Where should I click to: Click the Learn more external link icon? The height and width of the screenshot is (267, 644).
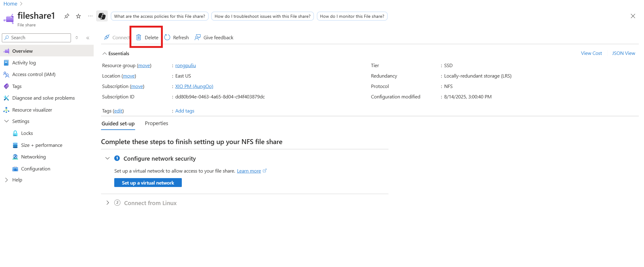point(265,171)
